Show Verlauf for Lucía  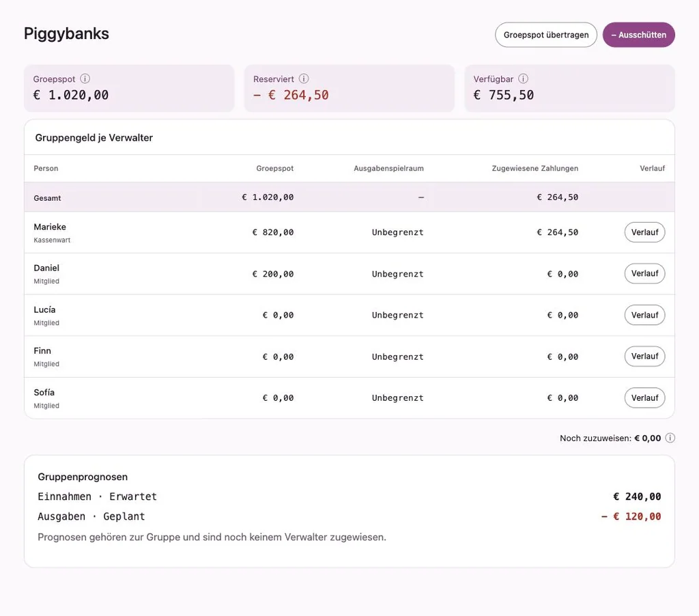point(644,315)
